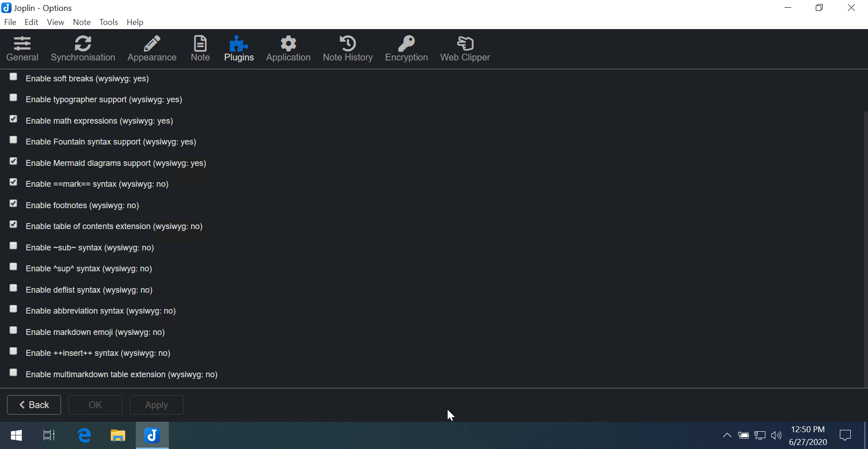Enable markdown emoji support
This screenshot has width=868, height=449.
[x=13, y=330]
